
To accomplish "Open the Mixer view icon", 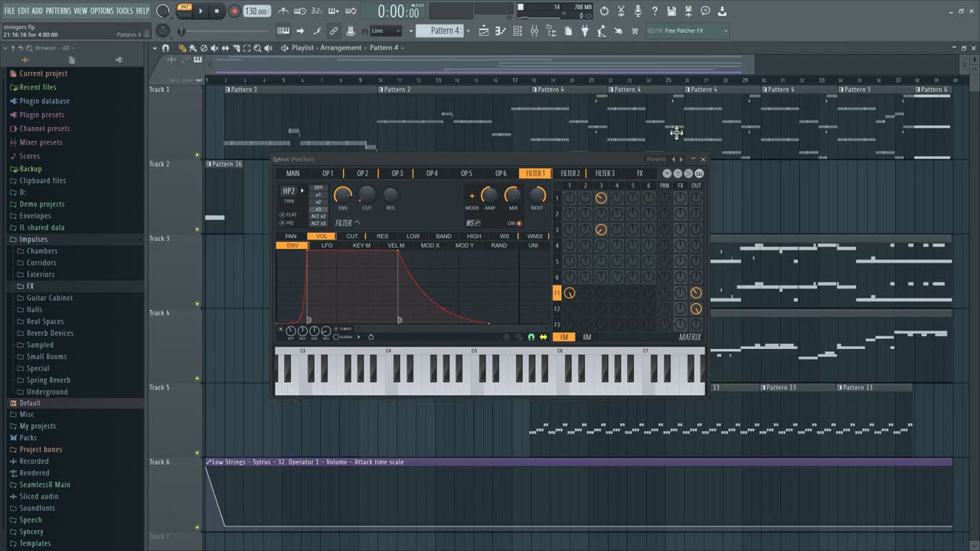I will point(534,31).
